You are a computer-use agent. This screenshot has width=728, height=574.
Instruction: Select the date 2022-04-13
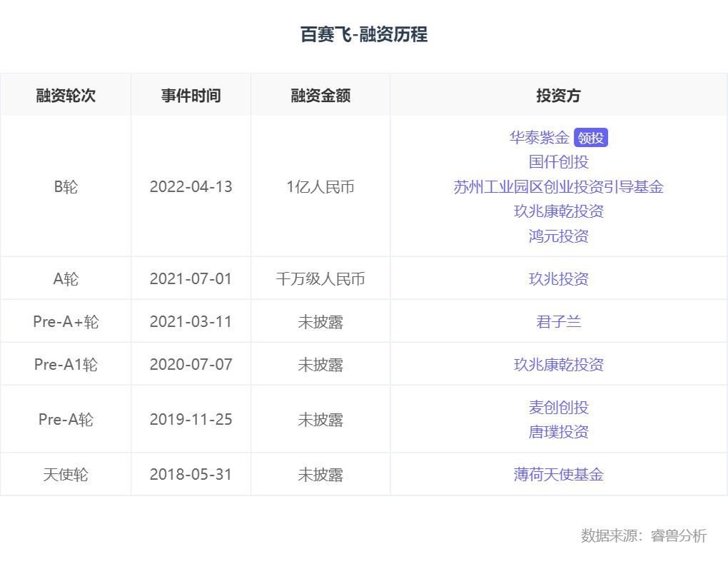coord(191,186)
